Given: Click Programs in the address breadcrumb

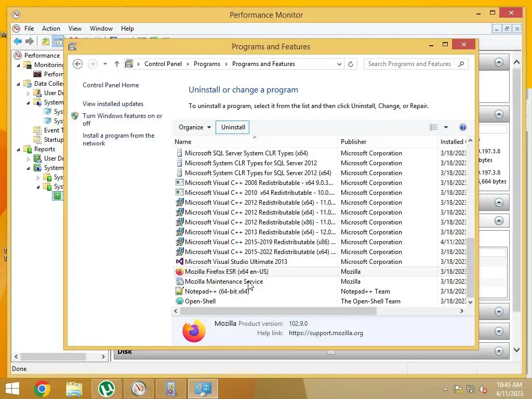Looking at the screenshot, I should (207, 64).
